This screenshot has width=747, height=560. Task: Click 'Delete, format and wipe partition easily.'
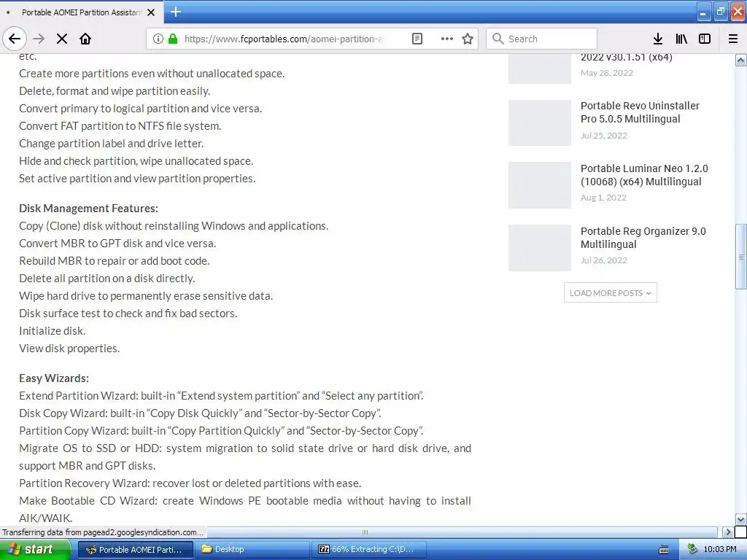pyautogui.click(x=115, y=91)
